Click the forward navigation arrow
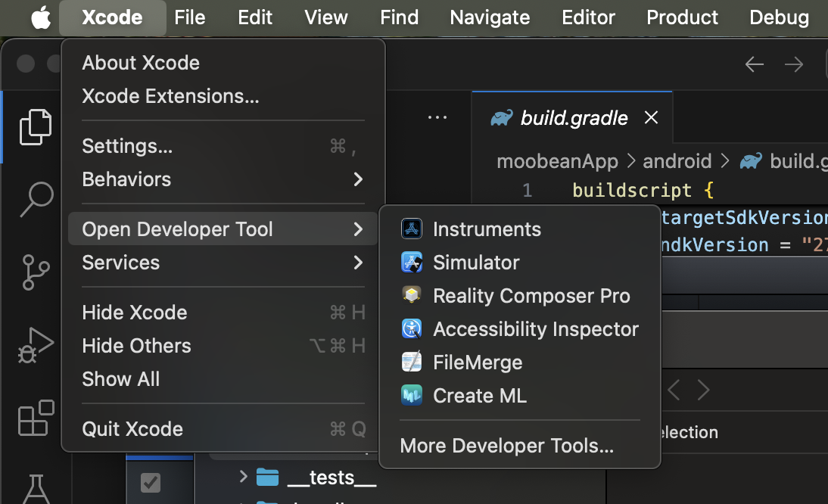Viewport: 828px width, 504px height. click(794, 64)
